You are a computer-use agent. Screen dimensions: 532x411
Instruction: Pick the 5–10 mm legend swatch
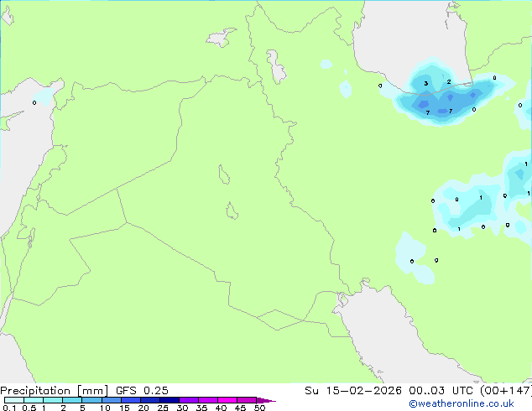click(92, 400)
